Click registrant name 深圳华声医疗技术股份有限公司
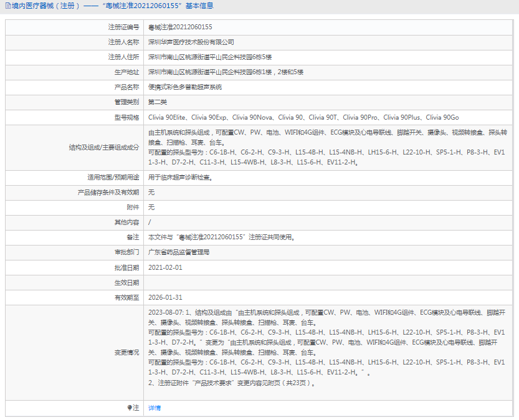The image size is (519, 420). click(191, 42)
